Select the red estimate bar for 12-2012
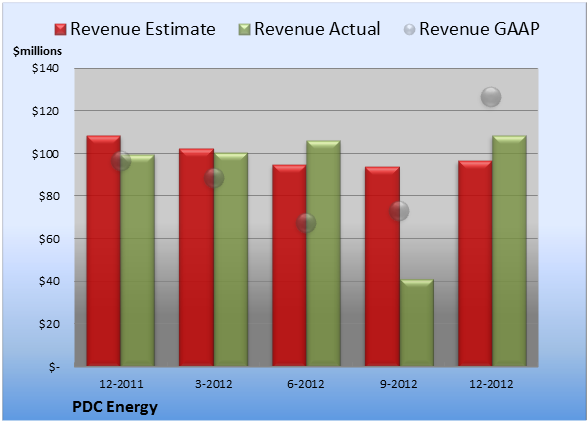588x422 pixels. point(475,263)
